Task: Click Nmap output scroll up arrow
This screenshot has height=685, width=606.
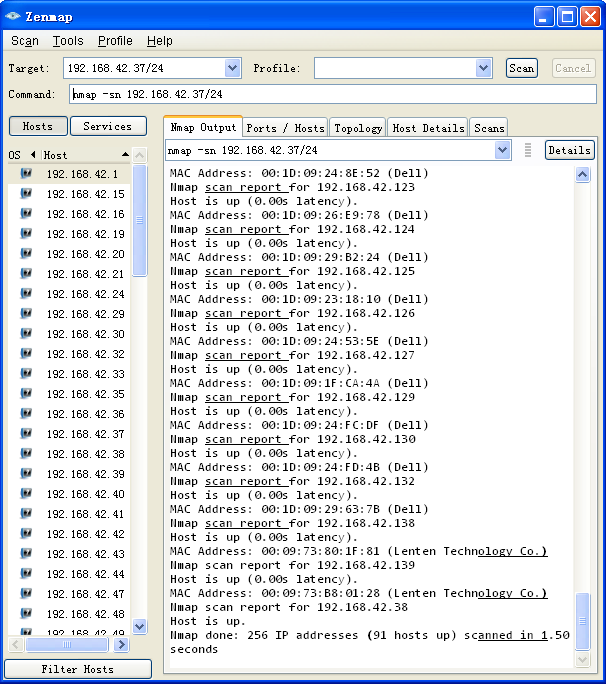Action: pos(582,175)
